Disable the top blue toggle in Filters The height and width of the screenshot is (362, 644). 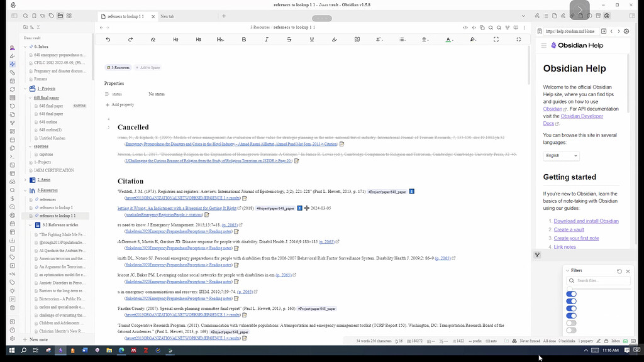point(571,294)
